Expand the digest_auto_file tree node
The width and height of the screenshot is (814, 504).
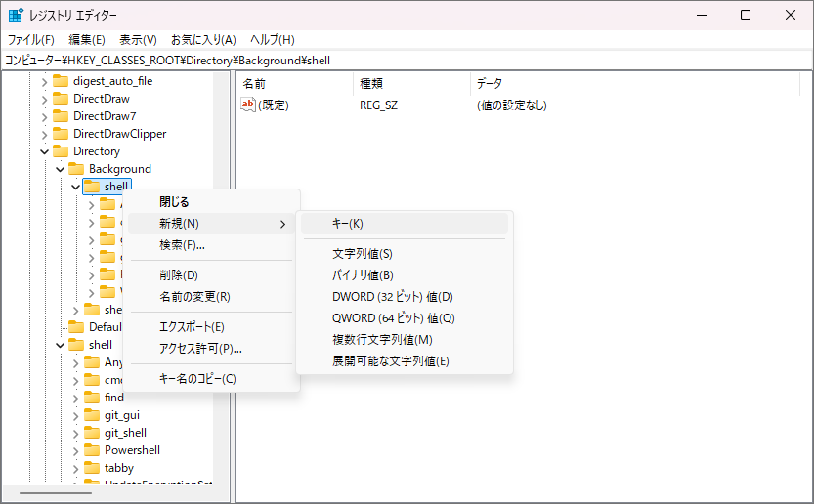pos(45,82)
